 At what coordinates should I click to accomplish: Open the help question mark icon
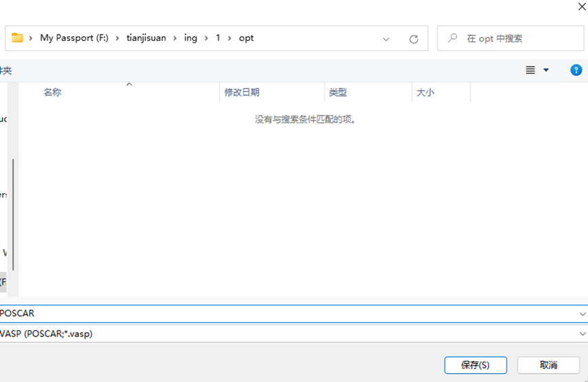(576, 70)
